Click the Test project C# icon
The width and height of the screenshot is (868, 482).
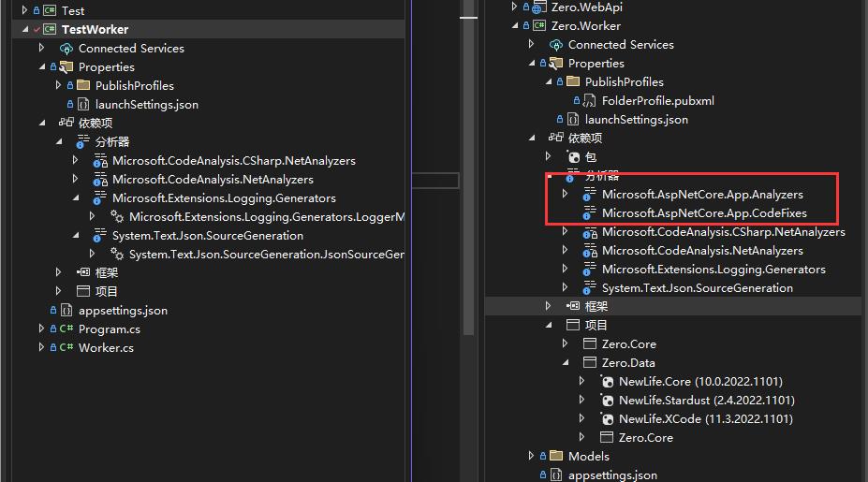coord(50,10)
